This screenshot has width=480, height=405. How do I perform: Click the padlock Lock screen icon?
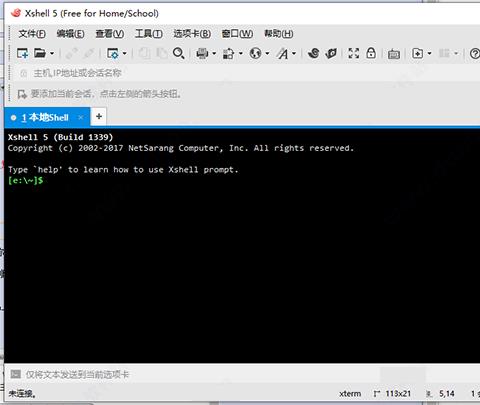tap(371, 53)
